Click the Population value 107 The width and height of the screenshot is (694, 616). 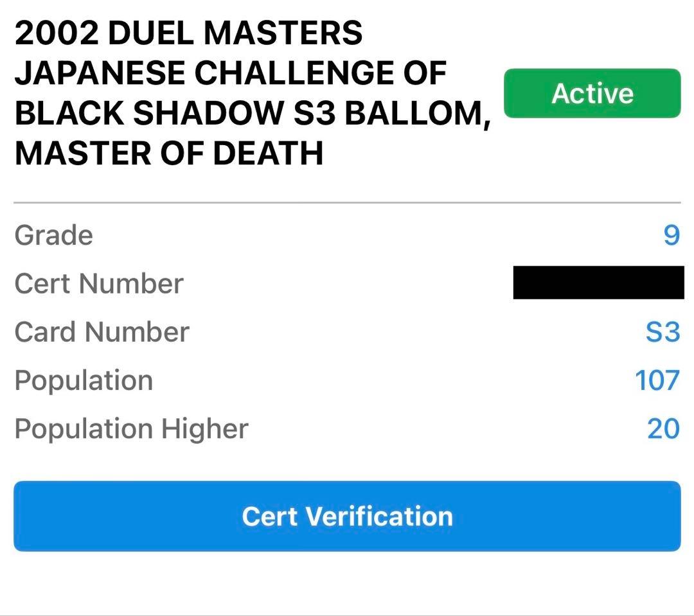point(657,380)
